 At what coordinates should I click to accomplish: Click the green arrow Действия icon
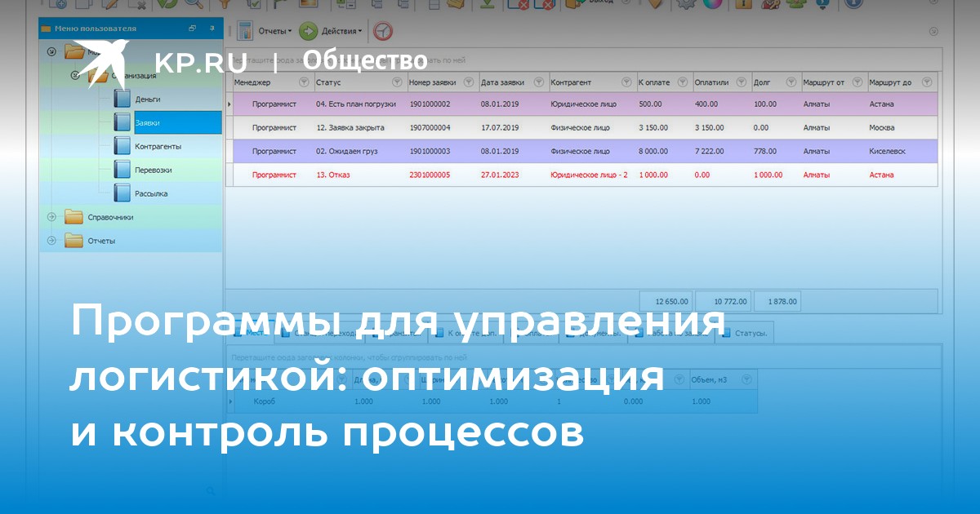click(309, 31)
